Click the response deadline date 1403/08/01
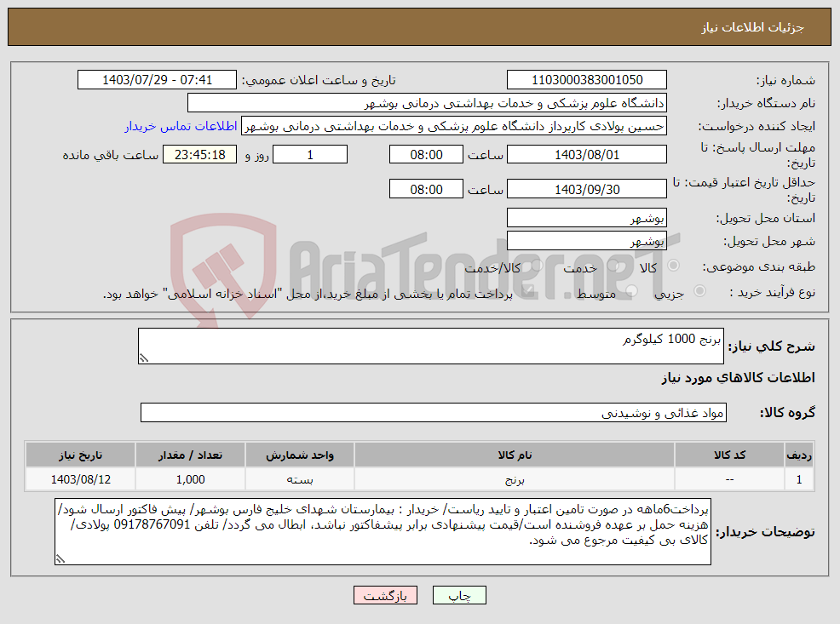 pos(587,155)
